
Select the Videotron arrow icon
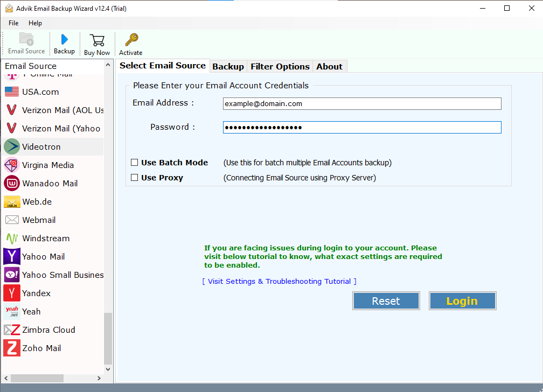(12, 147)
